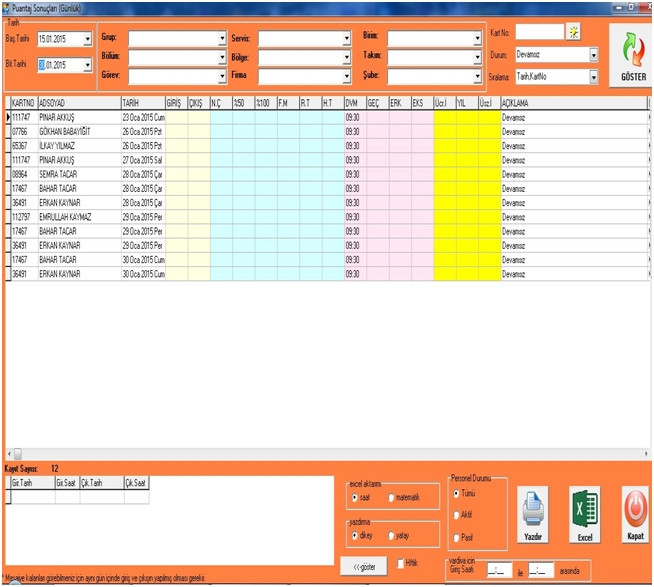This screenshot has width=654, height=587.
Task: Click the TARİH column header
Action: (x=141, y=102)
